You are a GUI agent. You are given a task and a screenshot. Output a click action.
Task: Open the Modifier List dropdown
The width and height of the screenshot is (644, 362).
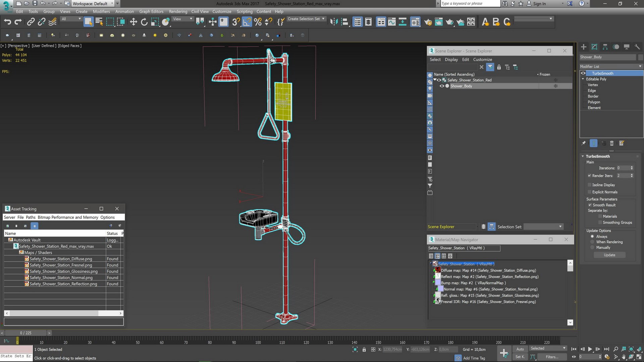pos(610,66)
